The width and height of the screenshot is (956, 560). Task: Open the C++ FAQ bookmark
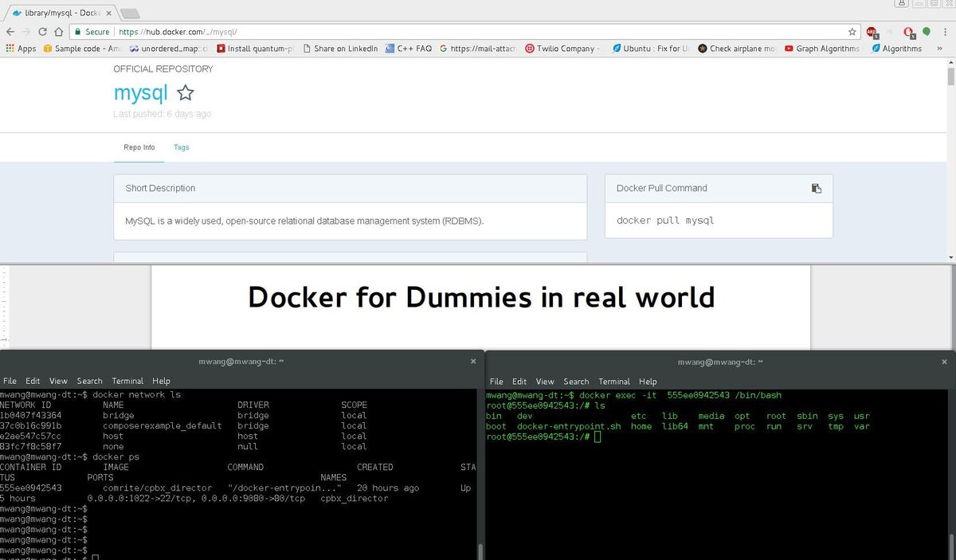(408, 49)
